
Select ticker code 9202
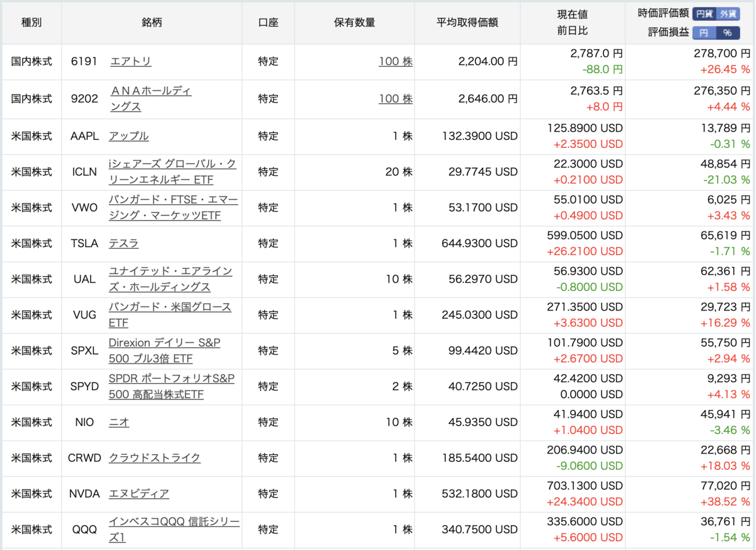84,99
